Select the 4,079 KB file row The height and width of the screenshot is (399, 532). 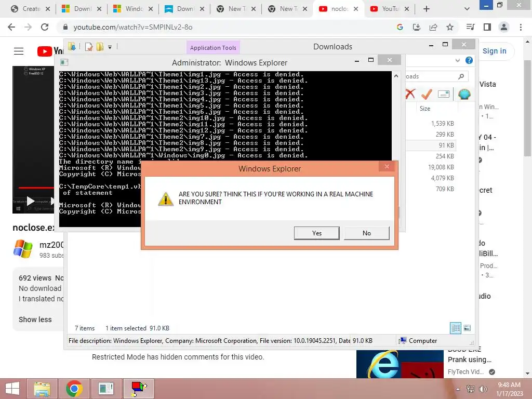(431, 178)
